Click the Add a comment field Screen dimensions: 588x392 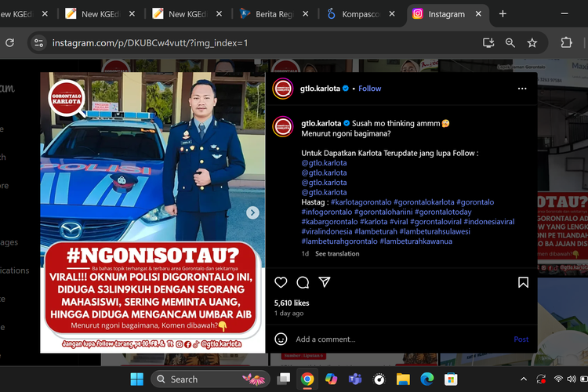401,339
